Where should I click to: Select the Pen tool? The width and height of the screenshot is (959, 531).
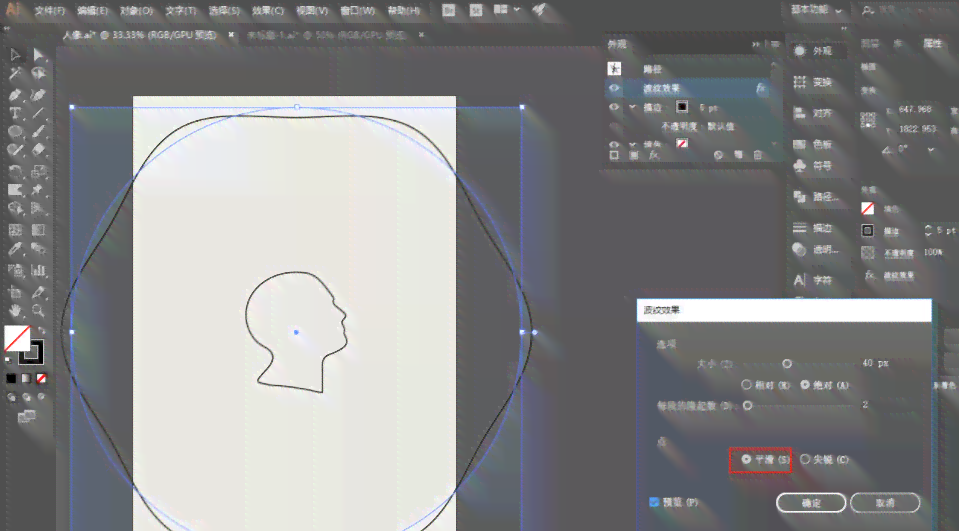(15, 95)
